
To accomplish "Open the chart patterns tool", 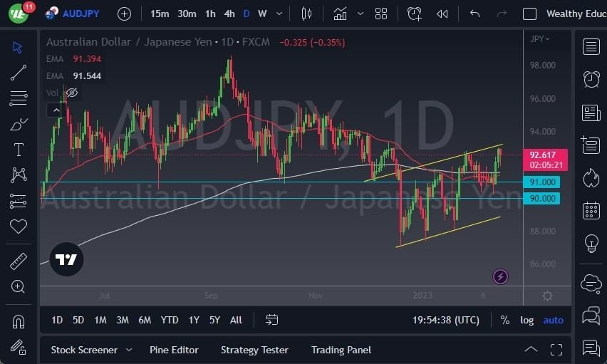I will click(x=19, y=175).
